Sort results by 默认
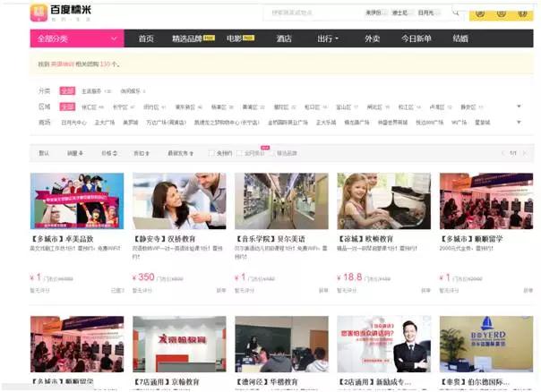This screenshot has height=392, width=541. point(44,153)
